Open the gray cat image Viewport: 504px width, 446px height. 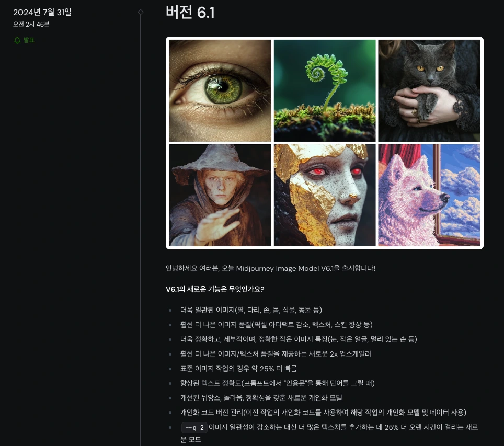429,90
